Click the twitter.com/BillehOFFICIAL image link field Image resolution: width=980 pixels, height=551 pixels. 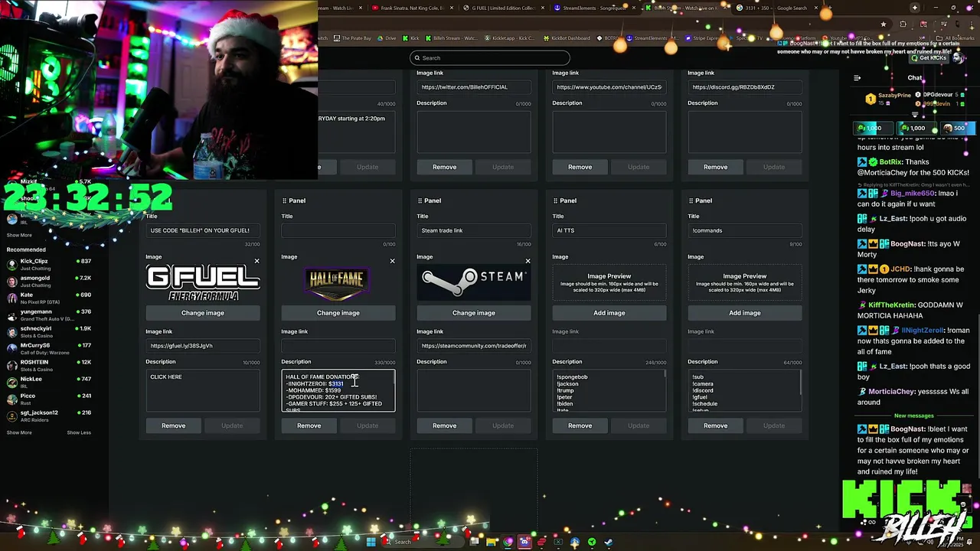[x=474, y=87]
